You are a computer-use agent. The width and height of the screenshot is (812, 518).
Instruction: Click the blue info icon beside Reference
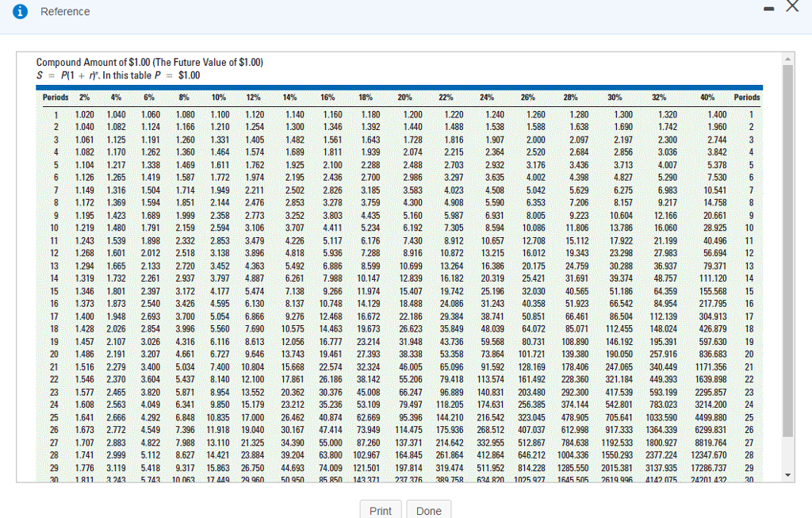click(x=20, y=11)
